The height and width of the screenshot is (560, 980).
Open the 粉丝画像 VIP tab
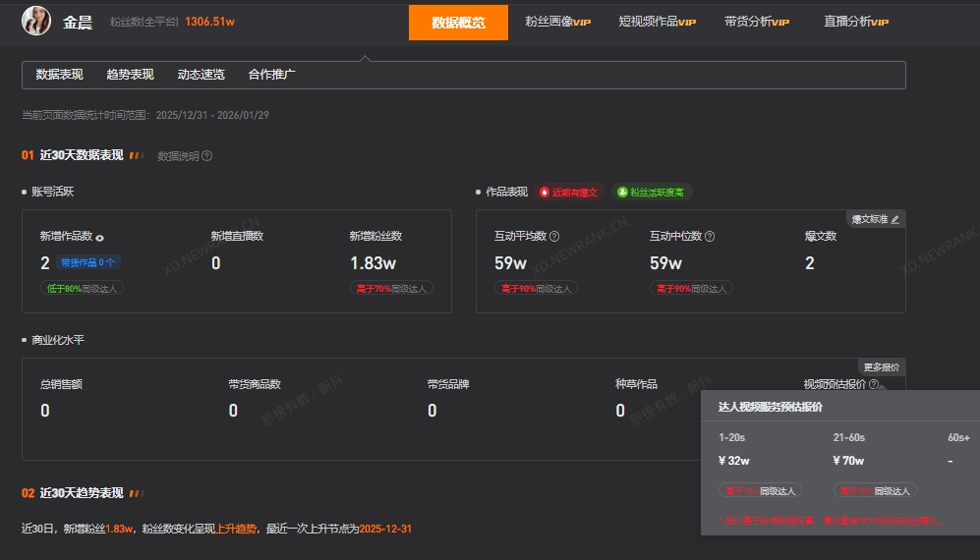(x=557, y=22)
